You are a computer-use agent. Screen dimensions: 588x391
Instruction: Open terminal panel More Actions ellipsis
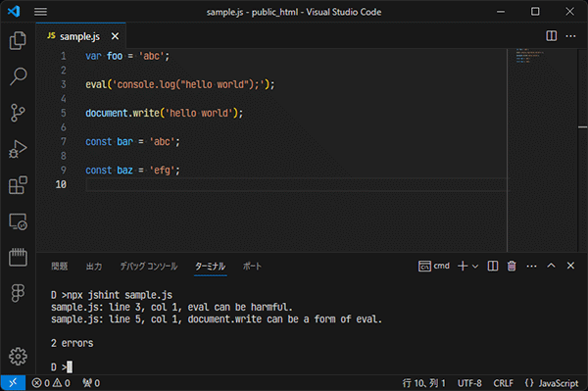point(531,267)
